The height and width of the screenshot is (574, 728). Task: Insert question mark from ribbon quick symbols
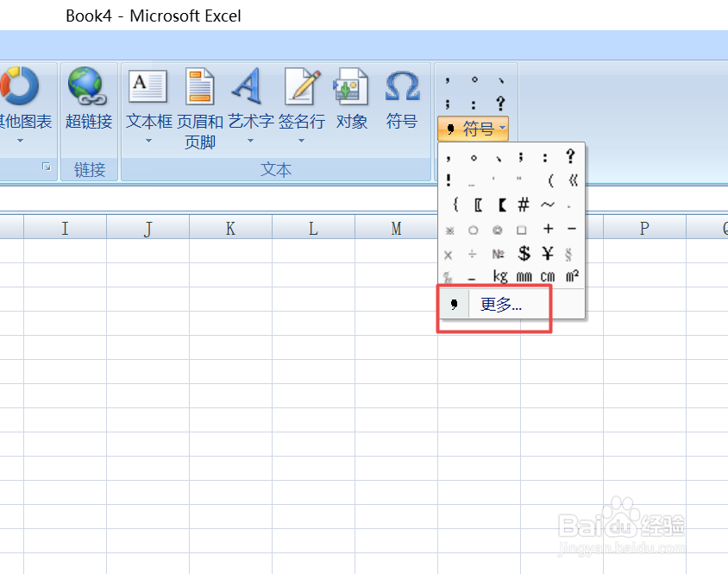point(500,104)
